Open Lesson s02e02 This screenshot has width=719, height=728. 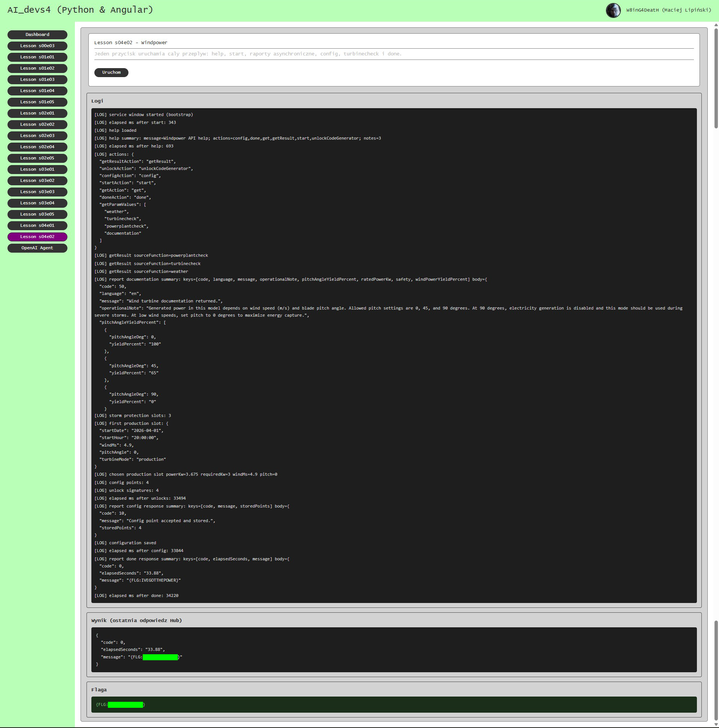click(37, 124)
